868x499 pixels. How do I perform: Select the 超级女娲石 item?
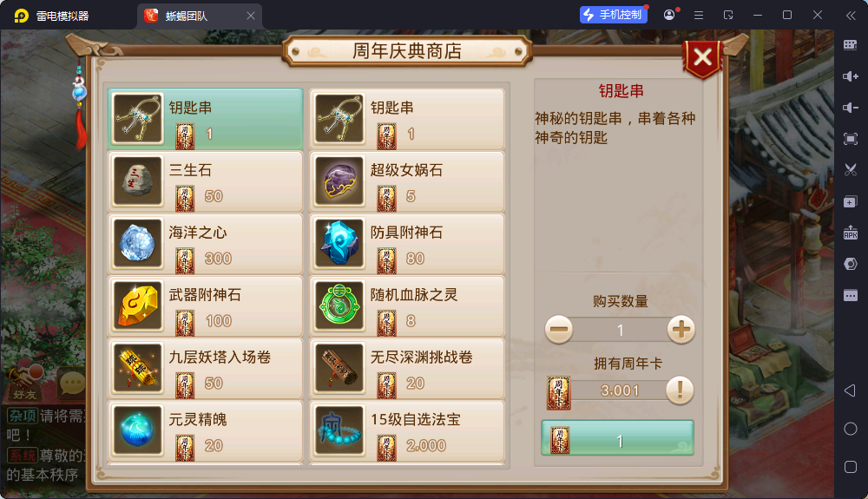click(x=407, y=182)
